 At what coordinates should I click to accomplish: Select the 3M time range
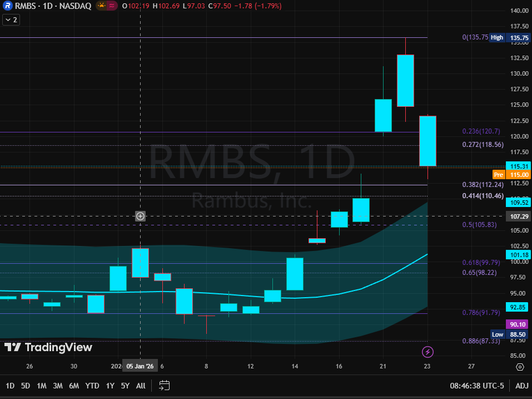pos(58,386)
